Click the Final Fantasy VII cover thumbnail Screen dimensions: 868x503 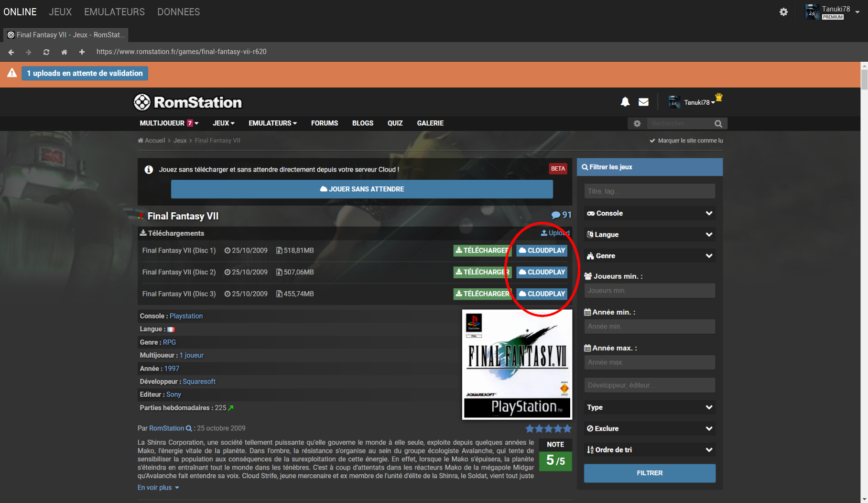coord(517,365)
